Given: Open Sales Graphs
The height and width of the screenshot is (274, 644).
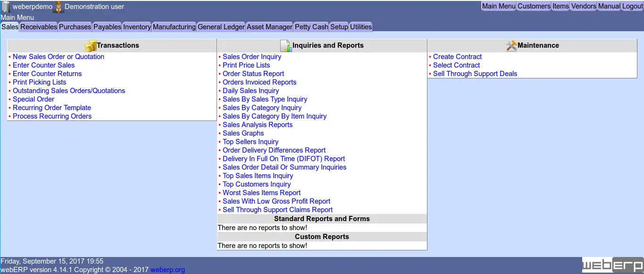Looking at the screenshot, I should click(243, 133).
